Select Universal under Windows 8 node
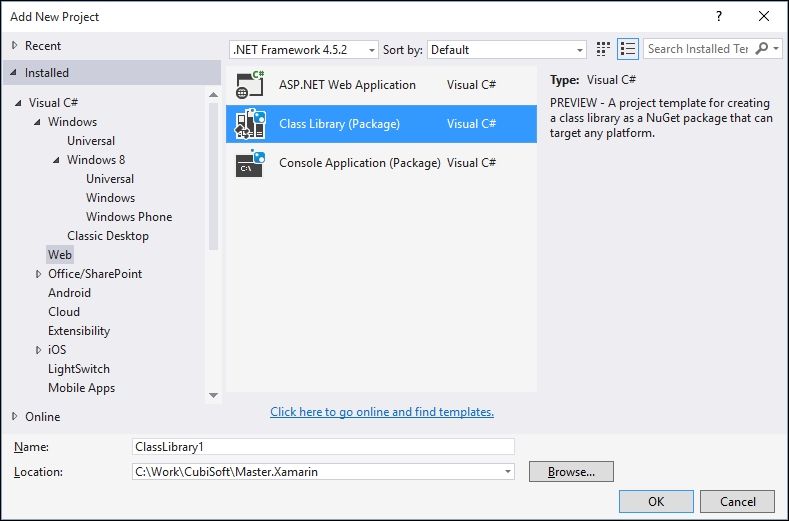Image resolution: width=789 pixels, height=521 pixels. [x=110, y=179]
